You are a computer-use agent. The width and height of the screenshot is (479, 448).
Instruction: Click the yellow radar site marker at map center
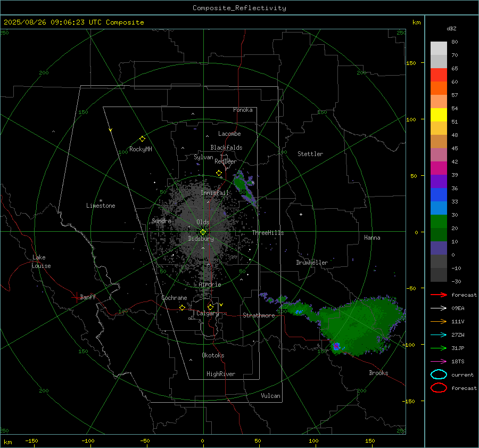point(203,232)
